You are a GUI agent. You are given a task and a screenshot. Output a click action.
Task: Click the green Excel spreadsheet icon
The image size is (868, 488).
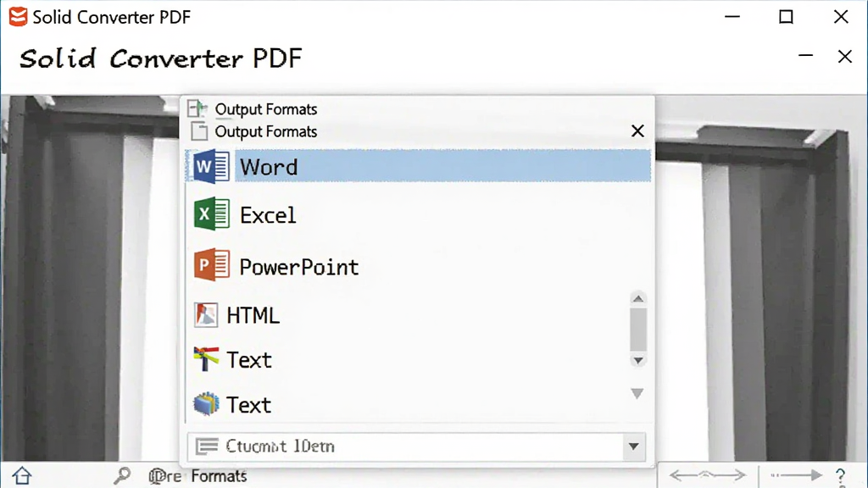(211, 213)
